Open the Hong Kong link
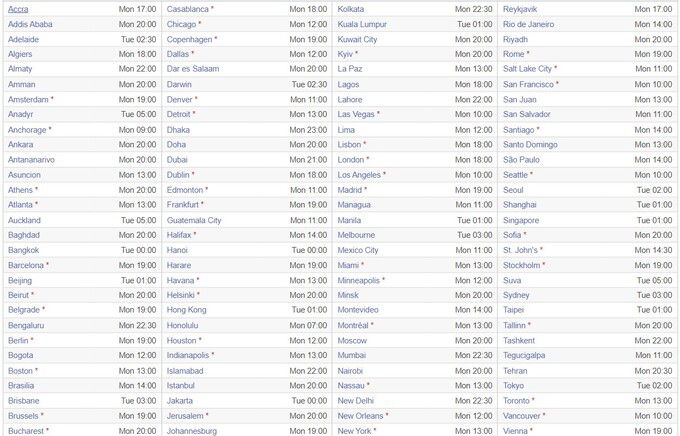Screen dimensions: 680x436 [186, 310]
